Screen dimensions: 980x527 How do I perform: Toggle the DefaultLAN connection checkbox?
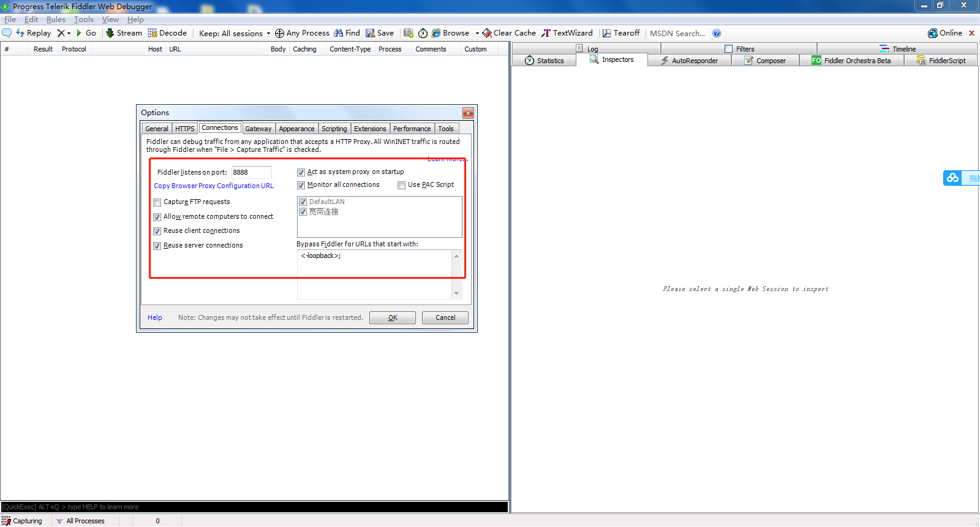pos(303,202)
